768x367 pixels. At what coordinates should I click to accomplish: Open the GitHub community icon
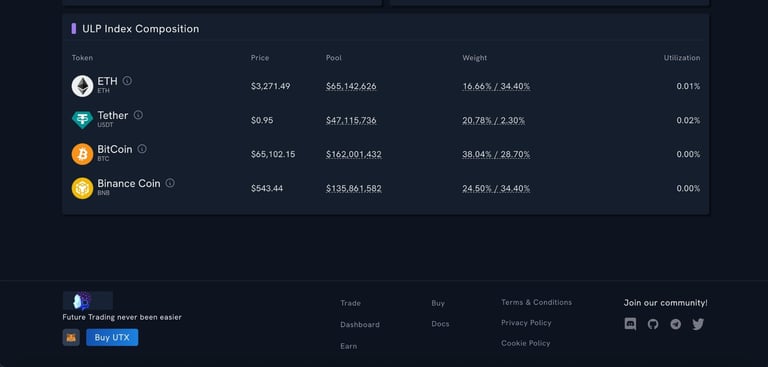pyautogui.click(x=653, y=324)
